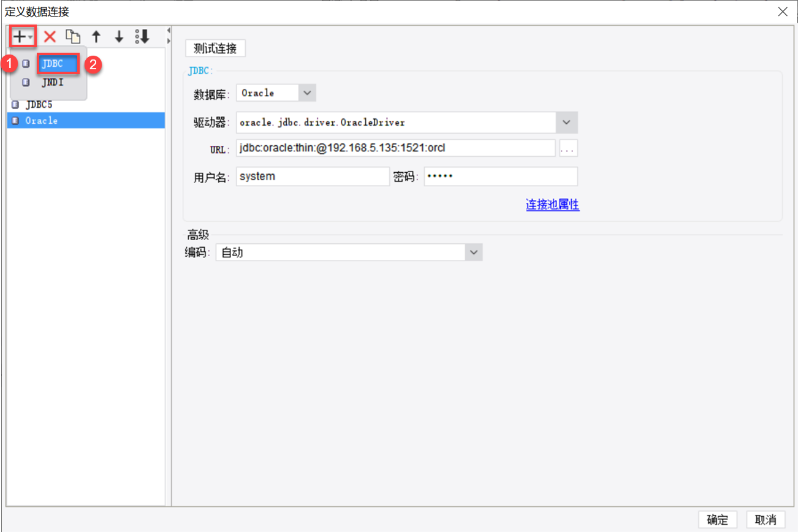This screenshot has width=798, height=532.
Task: Sort the connection list
Action: (142, 37)
